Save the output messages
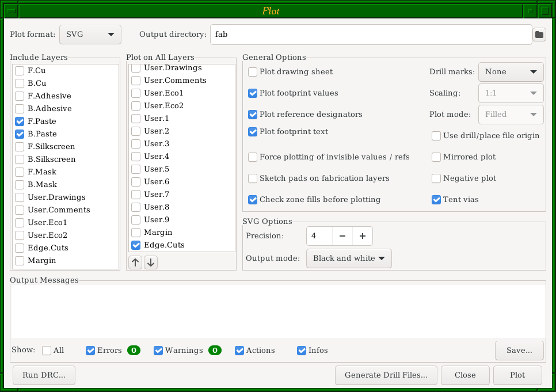The image size is (556, 392). (x=519, y=350)
